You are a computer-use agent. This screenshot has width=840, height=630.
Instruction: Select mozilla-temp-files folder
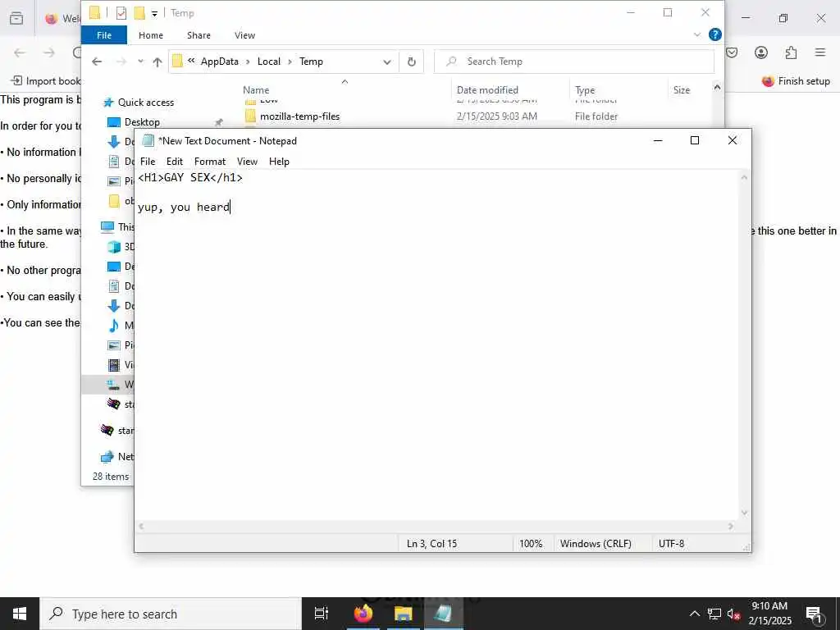(299, 116)
